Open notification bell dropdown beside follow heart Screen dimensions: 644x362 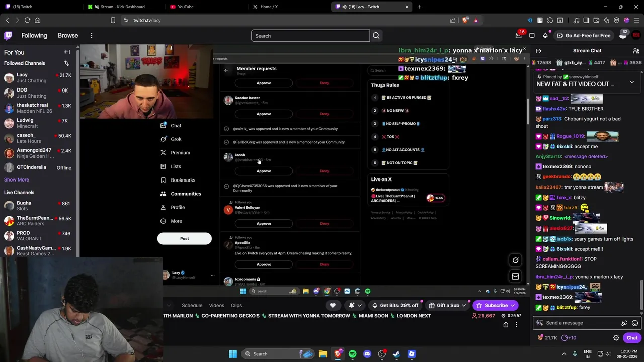tap(355, 305)
